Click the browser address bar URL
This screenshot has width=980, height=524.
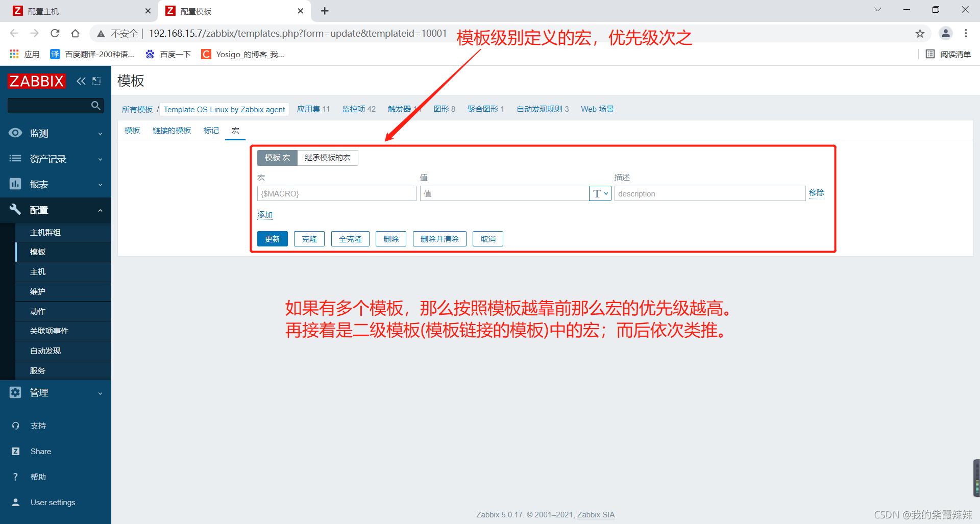(x=298, y=34)
